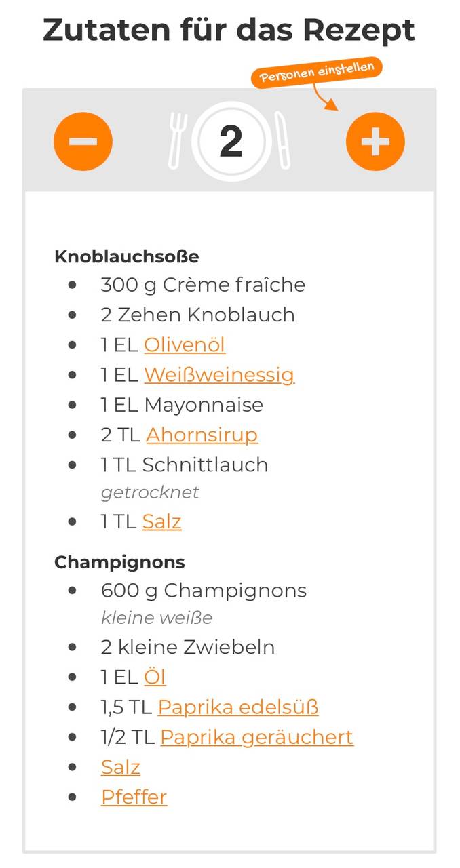
Task: Click the 'Zutaten für das Rezept' title
Action: [229, 31]
